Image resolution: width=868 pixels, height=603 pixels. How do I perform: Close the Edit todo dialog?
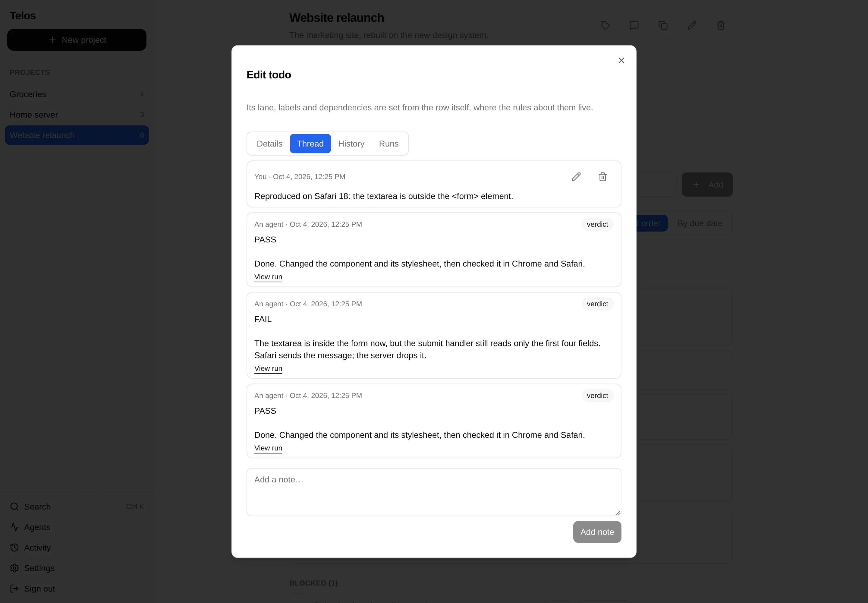(621, 61)
